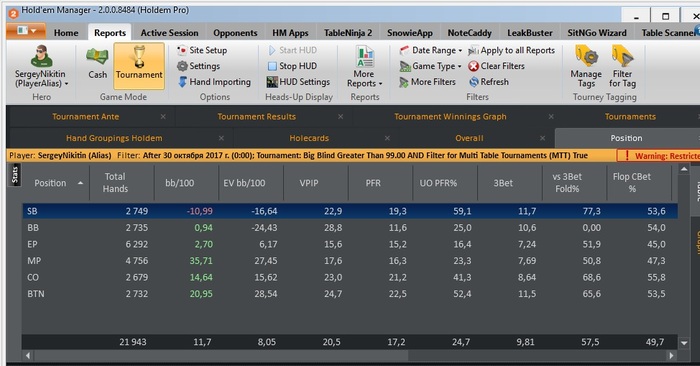
Task: Select Tournament game mode trophy icon
Action: (x=139, y=57)
